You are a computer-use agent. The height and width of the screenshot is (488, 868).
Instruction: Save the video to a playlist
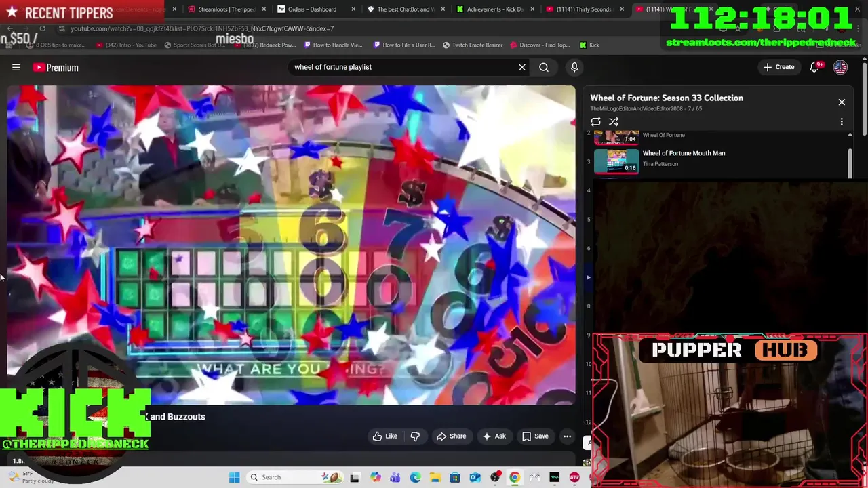535,436
